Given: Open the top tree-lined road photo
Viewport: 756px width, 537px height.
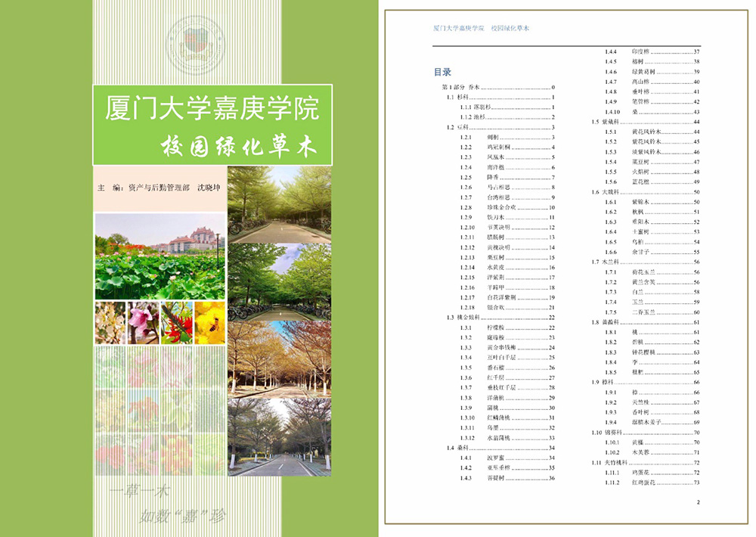Looking at the screenshot, I should [x=279, y=204].
